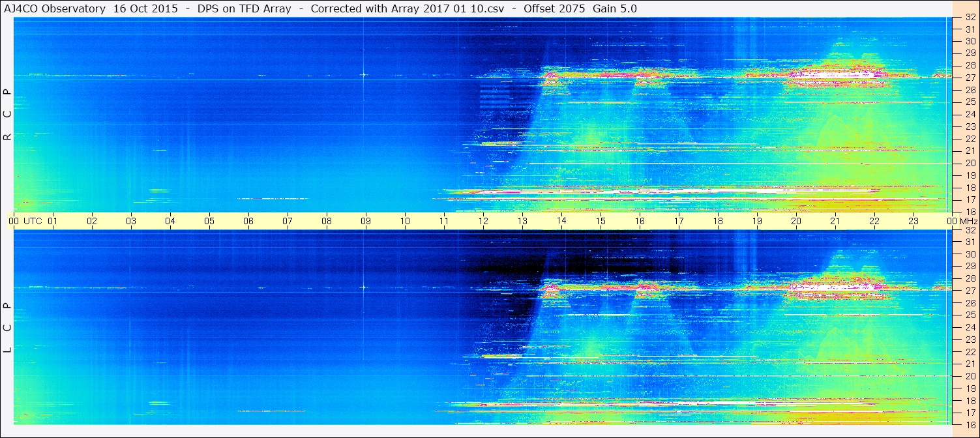Click the 27 MHz tick in RCP panel
Viewport: 980px width, 438px height.
pyautogui.click(x=970, y=78)
